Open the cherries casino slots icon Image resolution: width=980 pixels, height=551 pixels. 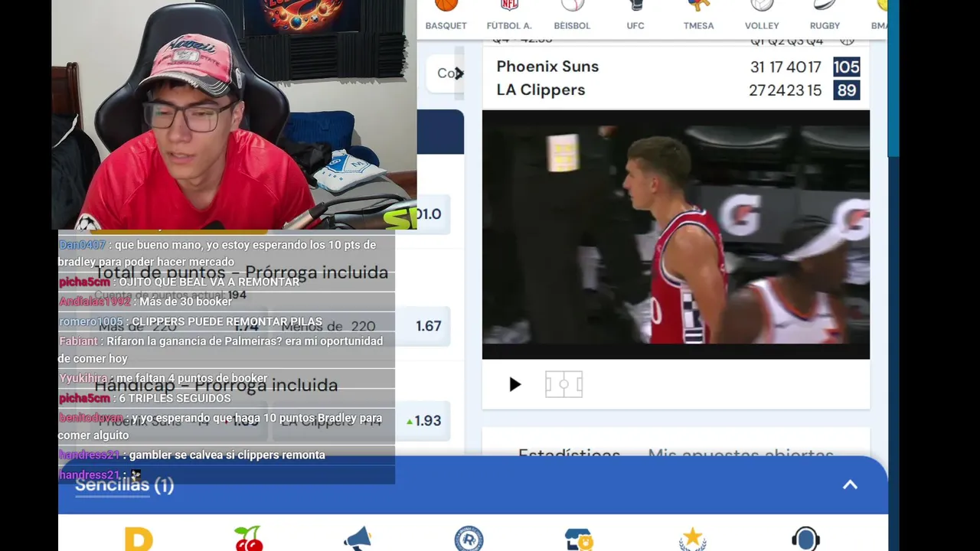[248, 539]
